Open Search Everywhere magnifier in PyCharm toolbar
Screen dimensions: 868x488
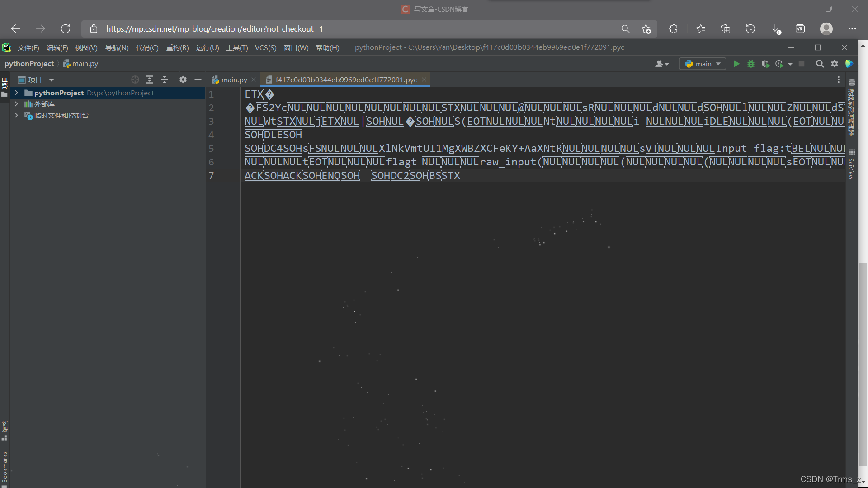(820, 64)
